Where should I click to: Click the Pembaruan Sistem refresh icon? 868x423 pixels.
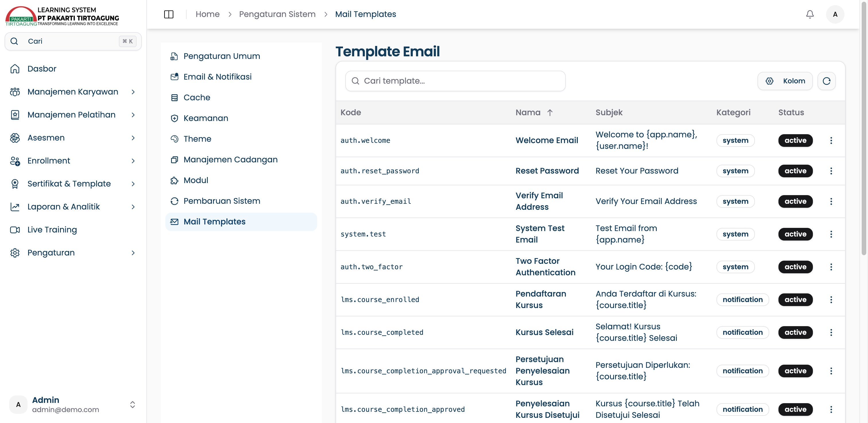tap(174, 201)
